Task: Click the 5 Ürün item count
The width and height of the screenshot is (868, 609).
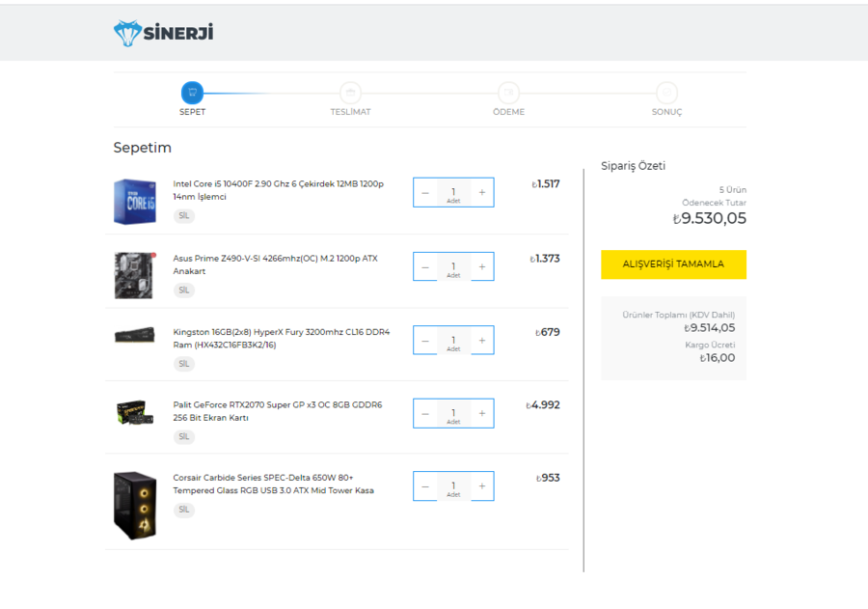Action: coord(732,189)
